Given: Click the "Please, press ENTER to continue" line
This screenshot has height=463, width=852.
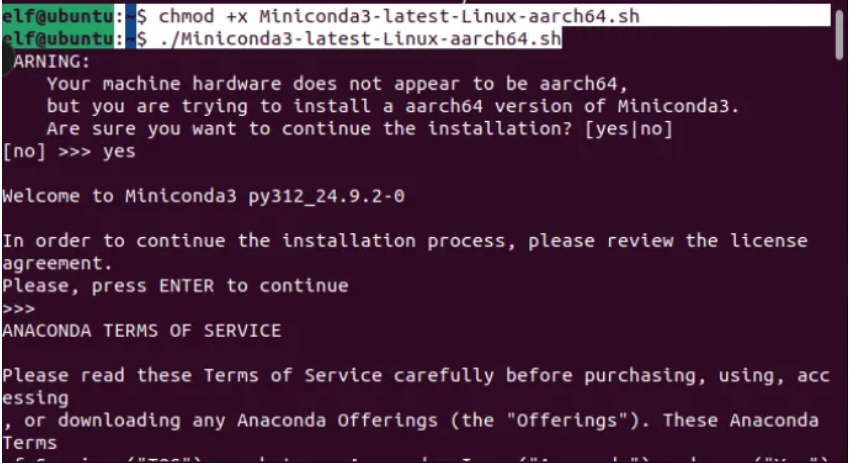Looking at the screenshot, I should tap(175, 285).
